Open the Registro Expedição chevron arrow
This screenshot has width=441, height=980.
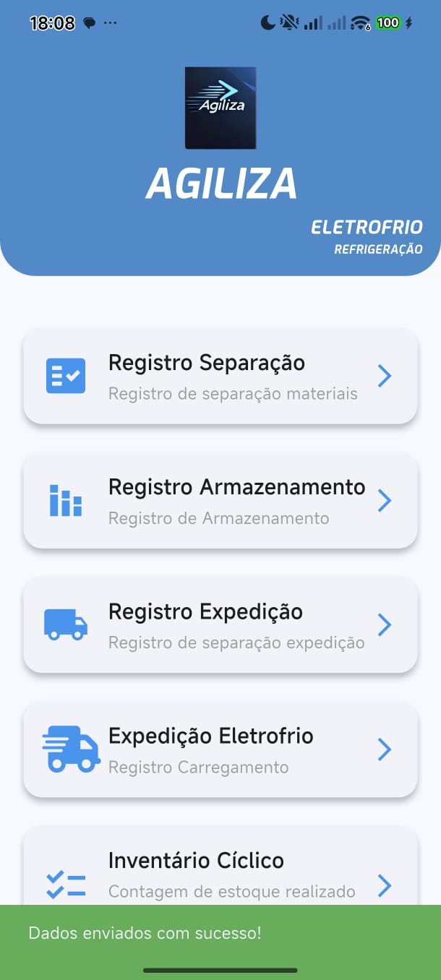(x=384, y=624)
